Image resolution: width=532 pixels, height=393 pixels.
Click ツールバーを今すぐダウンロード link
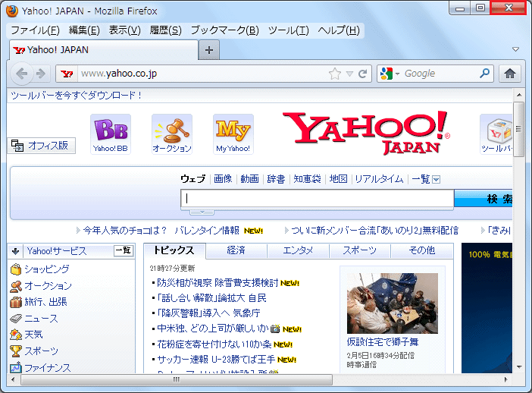coord(76,96)
